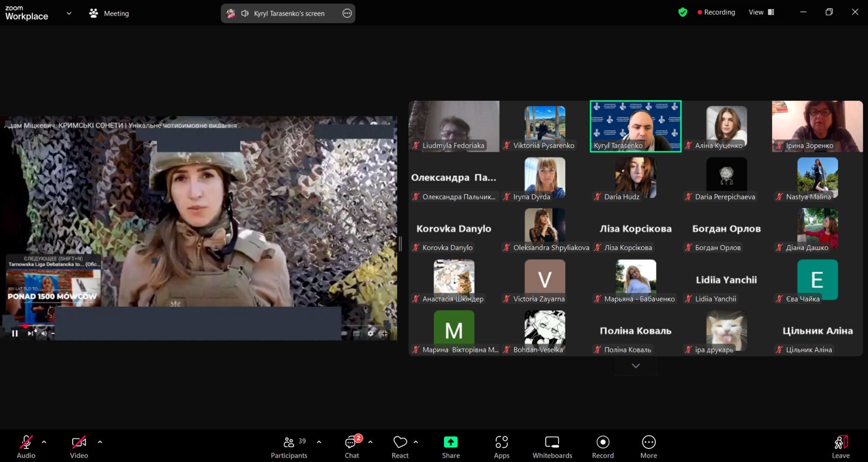Click the green encryption shield icon
868x462 pixels.
click(682, 12)
